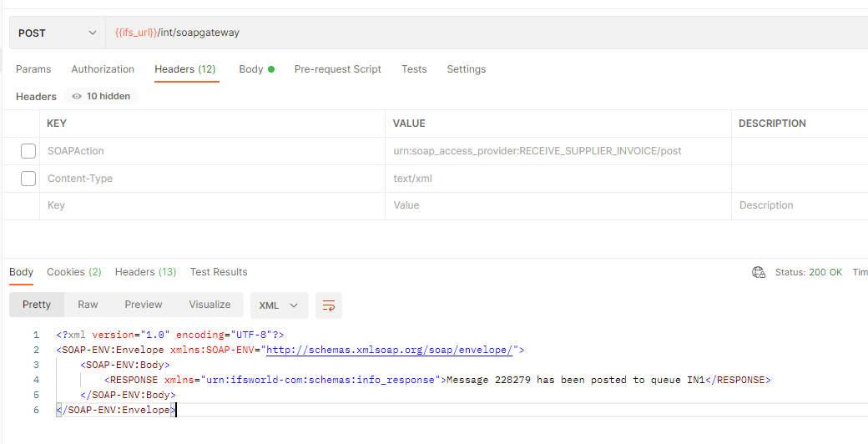Expand the XML format dropdown

tap(279, 305)
